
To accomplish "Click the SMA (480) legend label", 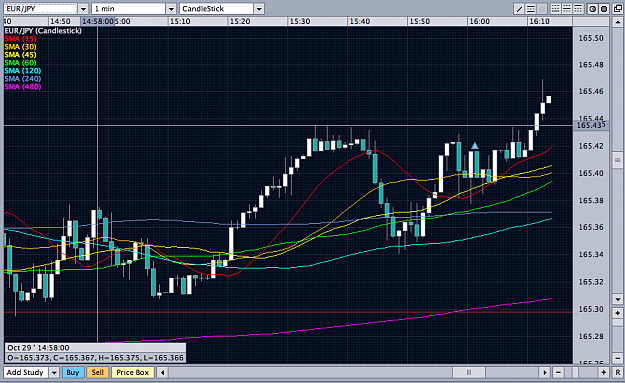I will 23,86.
